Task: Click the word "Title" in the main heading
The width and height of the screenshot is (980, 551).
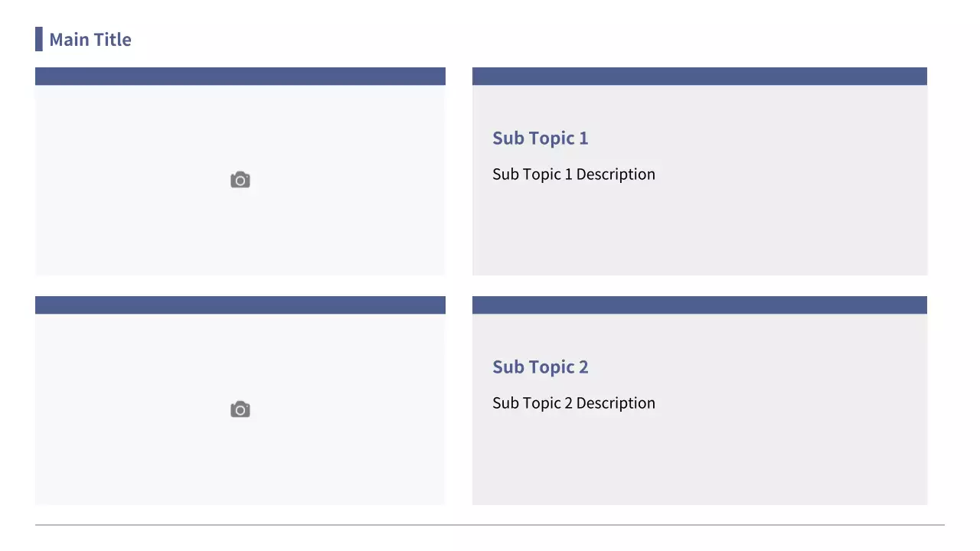Action: pyautogui.click(x=113, y=40)
